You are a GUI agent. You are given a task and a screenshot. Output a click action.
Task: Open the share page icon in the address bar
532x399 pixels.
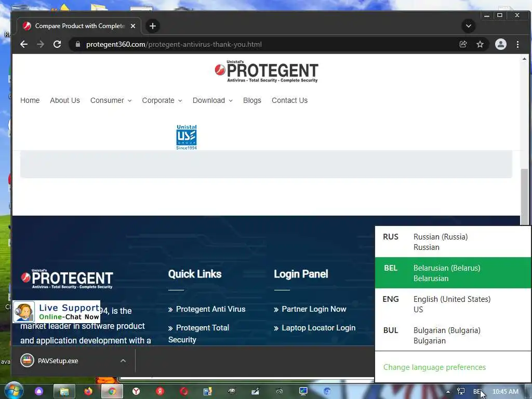point(463,44)
